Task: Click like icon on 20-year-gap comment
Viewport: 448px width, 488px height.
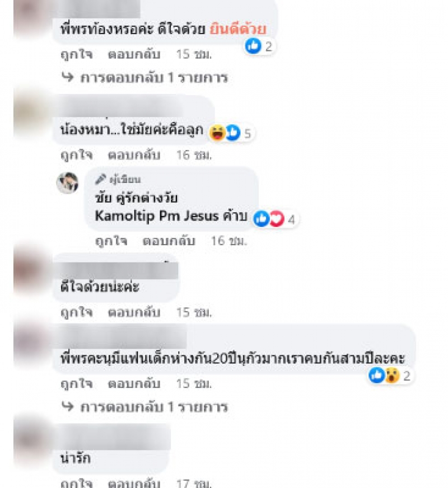Action: pyautogui.click(x=377, y=376)
